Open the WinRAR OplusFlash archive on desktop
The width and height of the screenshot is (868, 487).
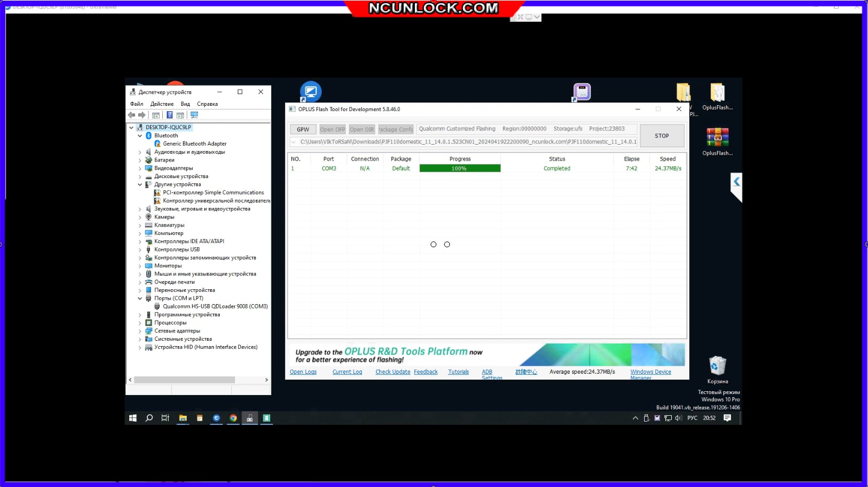coord(717,138)
